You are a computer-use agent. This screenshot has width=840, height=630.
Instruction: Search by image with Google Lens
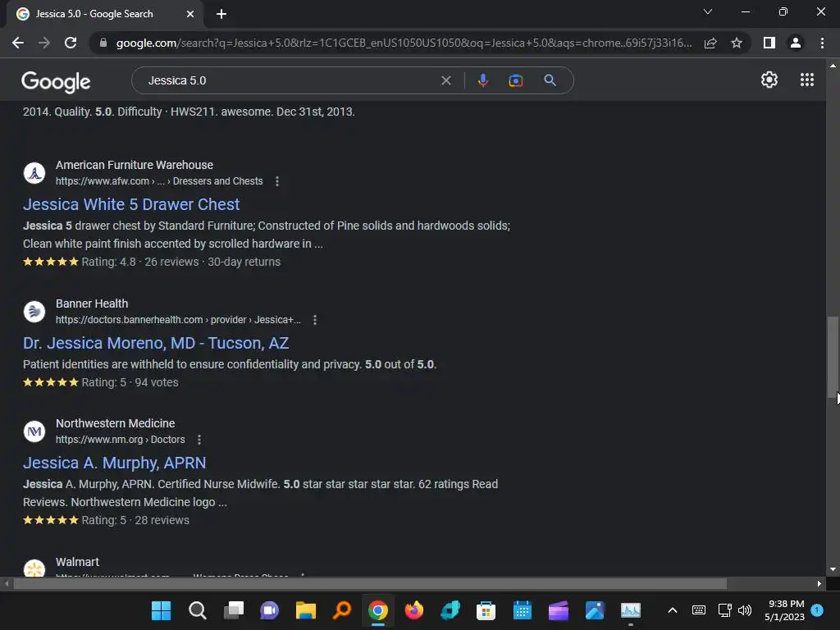(x=515, y=80)
